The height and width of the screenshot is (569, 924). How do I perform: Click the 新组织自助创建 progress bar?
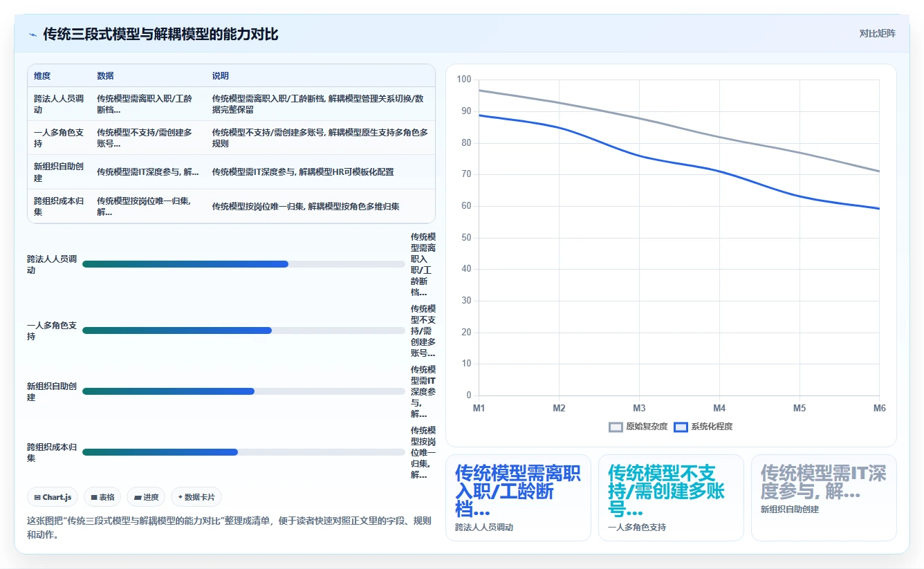243,391
